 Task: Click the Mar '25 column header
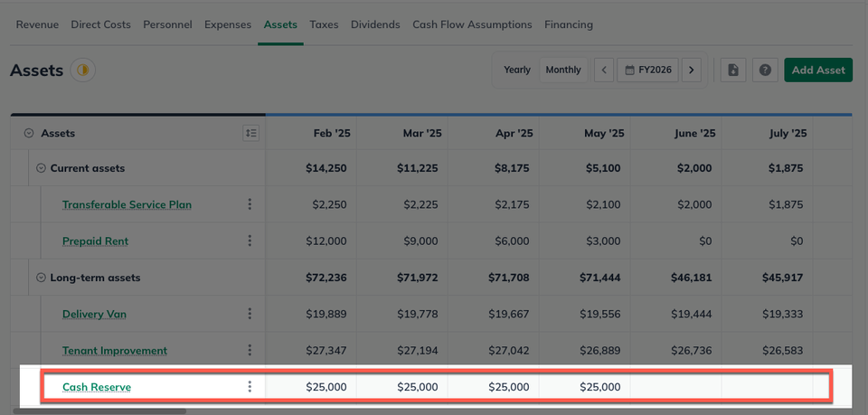pyautogui.click(x=422, y=133)
